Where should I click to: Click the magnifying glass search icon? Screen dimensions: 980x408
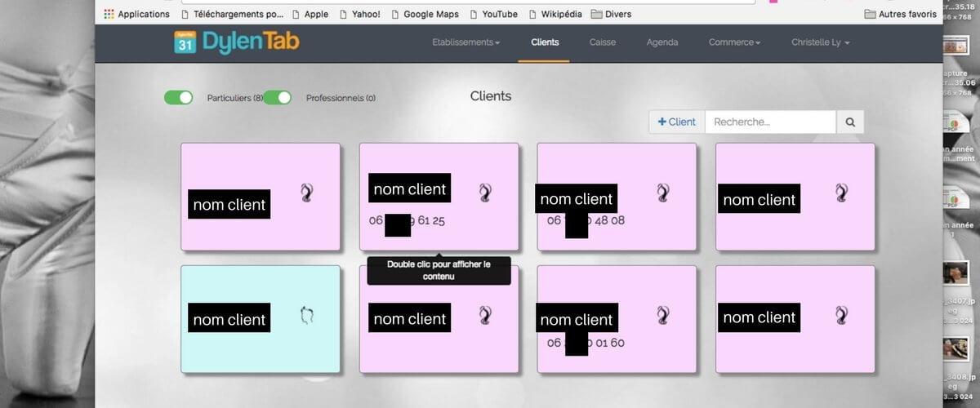click(x=850, y=122)
